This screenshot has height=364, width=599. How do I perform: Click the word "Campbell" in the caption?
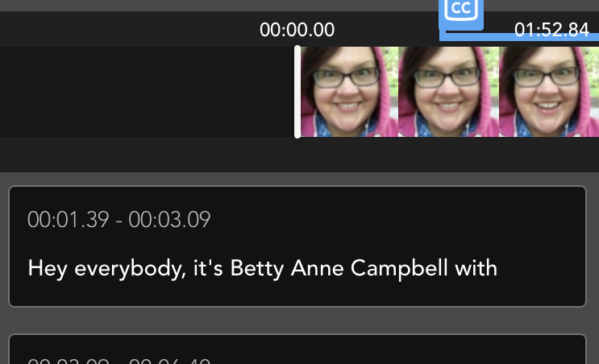(x=399, y=269)
